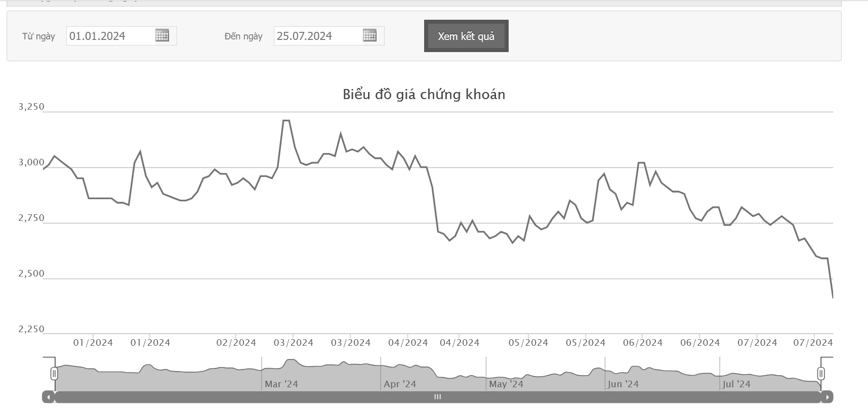Click Jun '24 marker in navigator
This screenshot has width=868, height=409.
point(623,384)
